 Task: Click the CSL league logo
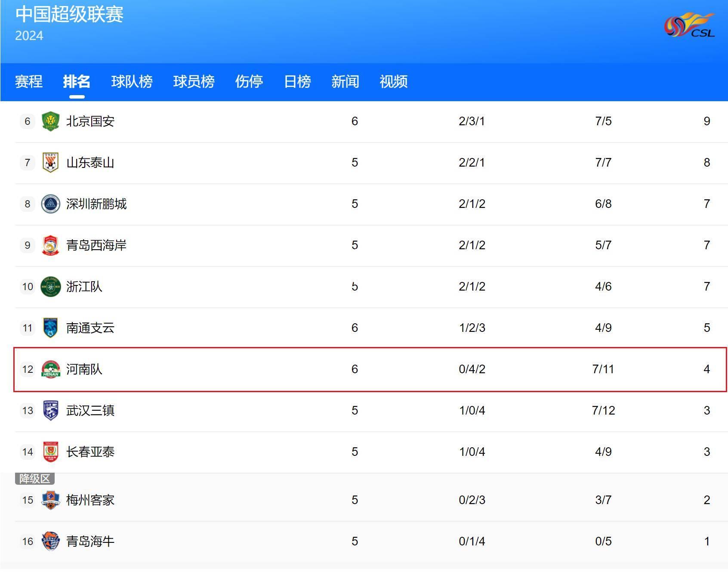(689, 25)
